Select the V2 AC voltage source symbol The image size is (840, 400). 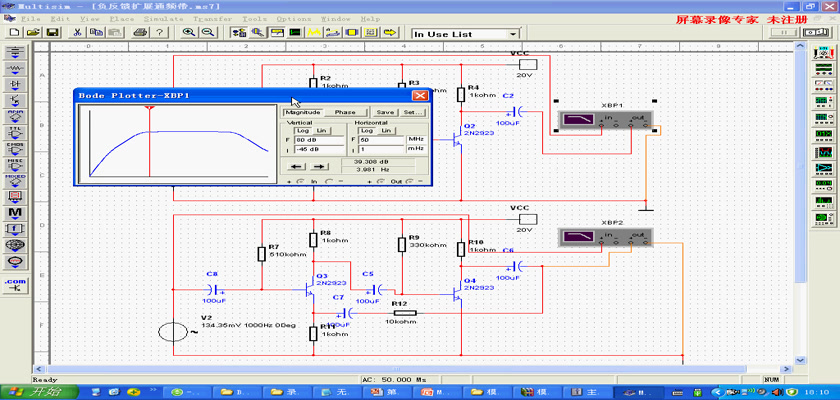[173, 332]
